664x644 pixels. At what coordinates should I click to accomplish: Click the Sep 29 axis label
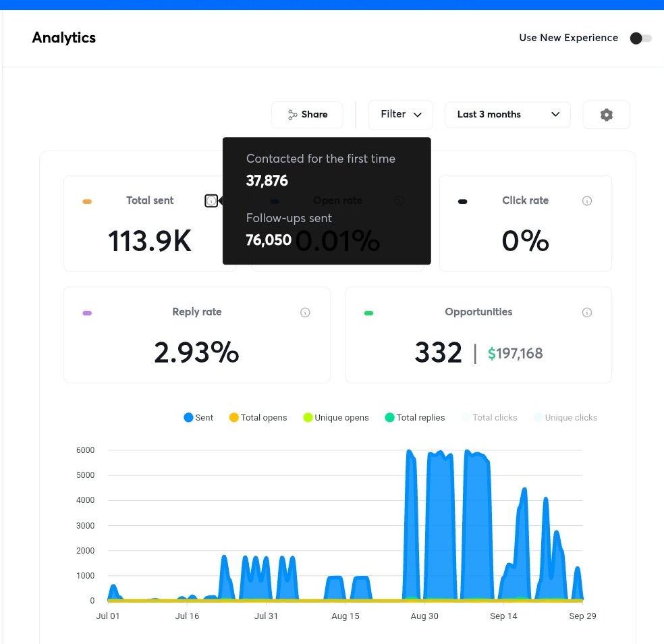tap(582, 616)
